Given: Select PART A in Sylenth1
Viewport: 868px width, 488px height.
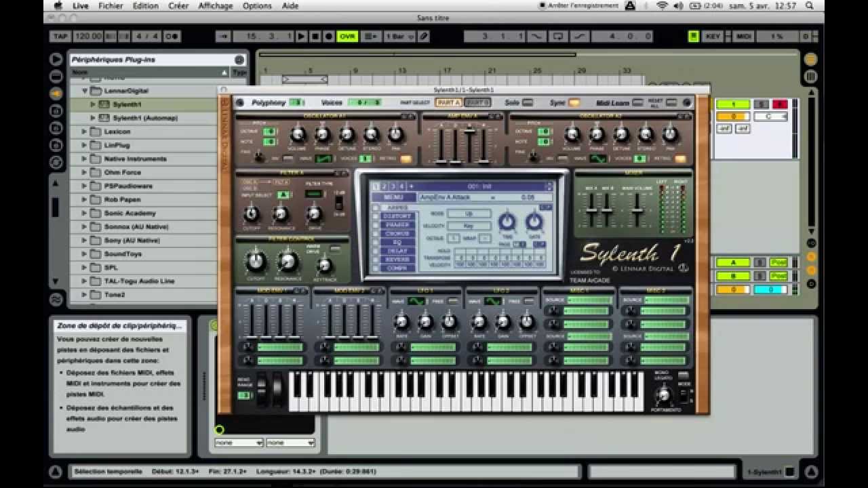Looking at the screenshot, I should 449,102.
